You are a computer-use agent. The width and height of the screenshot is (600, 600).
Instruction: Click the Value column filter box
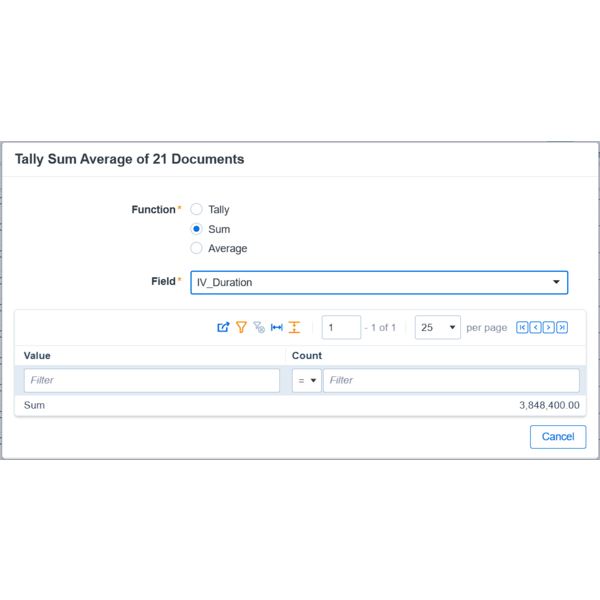coord(152,381)
